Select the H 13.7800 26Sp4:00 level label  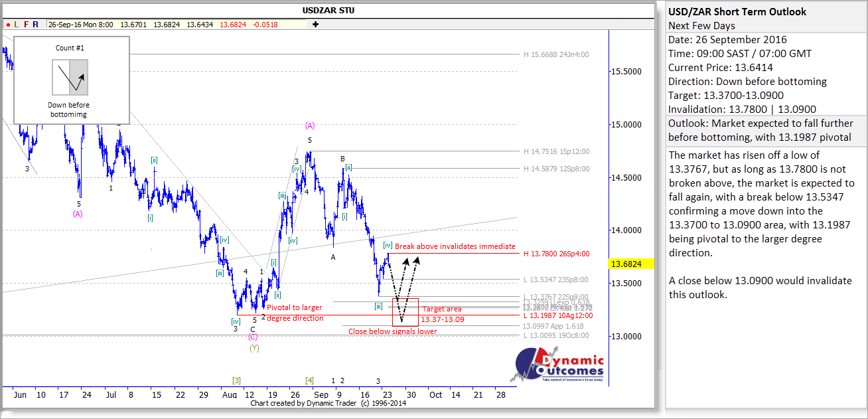(x=556, y=254)
